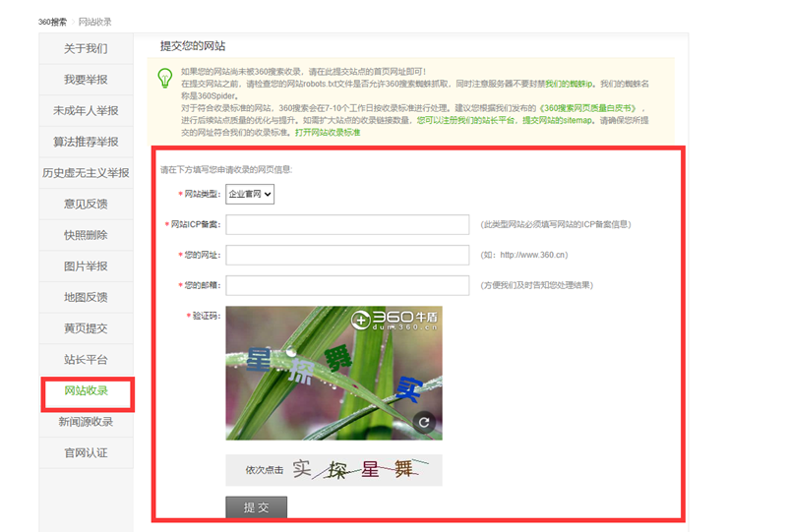The width and height of the screenshot is (787, 532).
Task: Select 未成年人举报 sidebar item
Action: click(x=86, y=111)
